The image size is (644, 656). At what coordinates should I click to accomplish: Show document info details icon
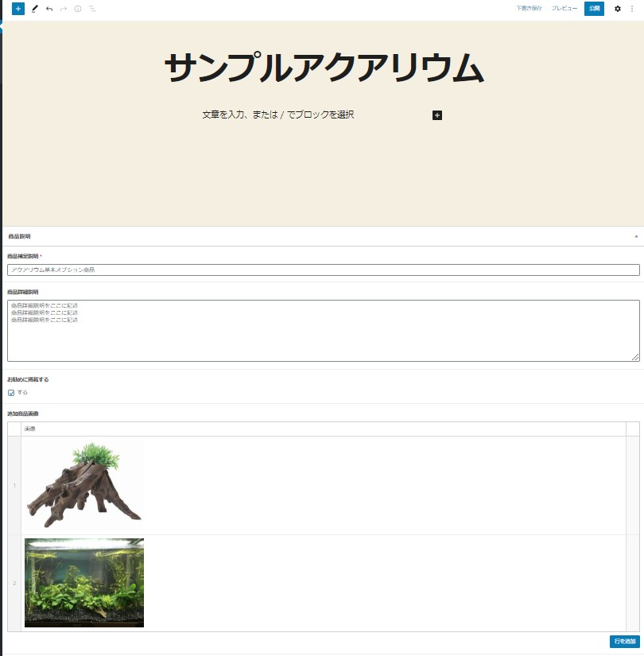click(x=78, y=9)
